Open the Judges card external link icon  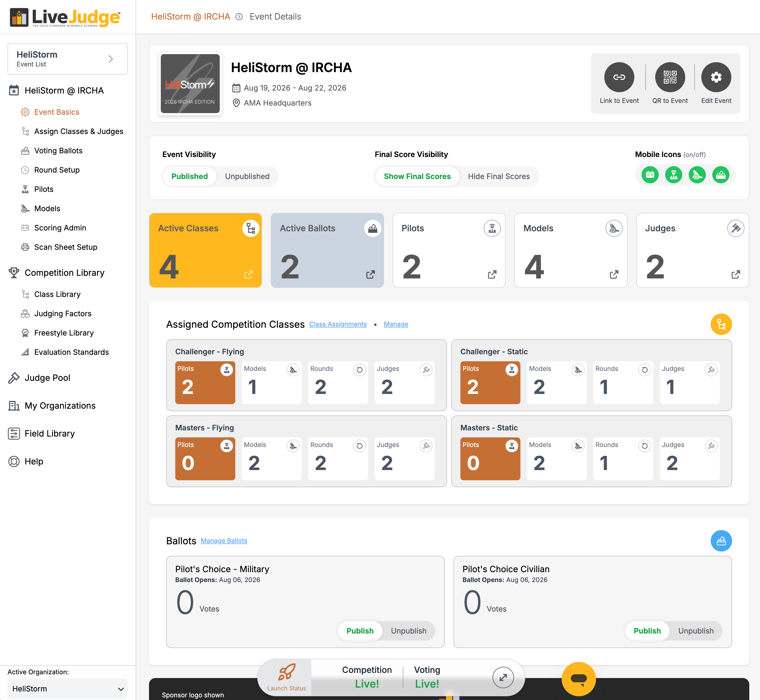pos(735,274)
